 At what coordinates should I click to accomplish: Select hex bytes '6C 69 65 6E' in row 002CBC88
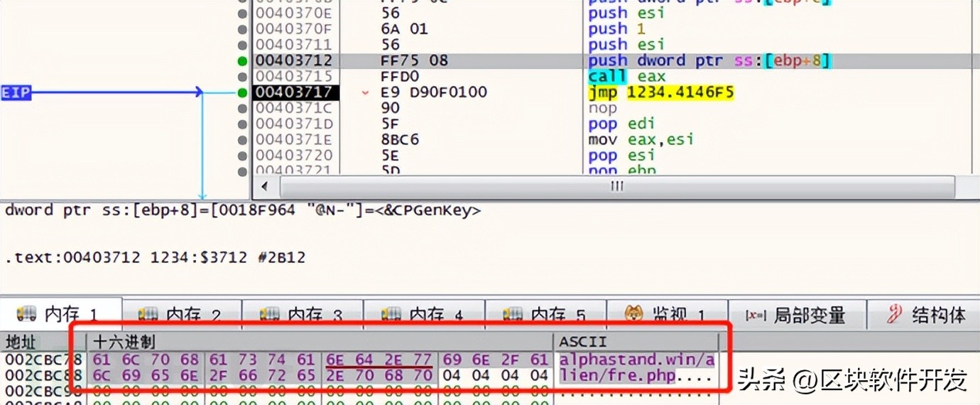[146, 374]
